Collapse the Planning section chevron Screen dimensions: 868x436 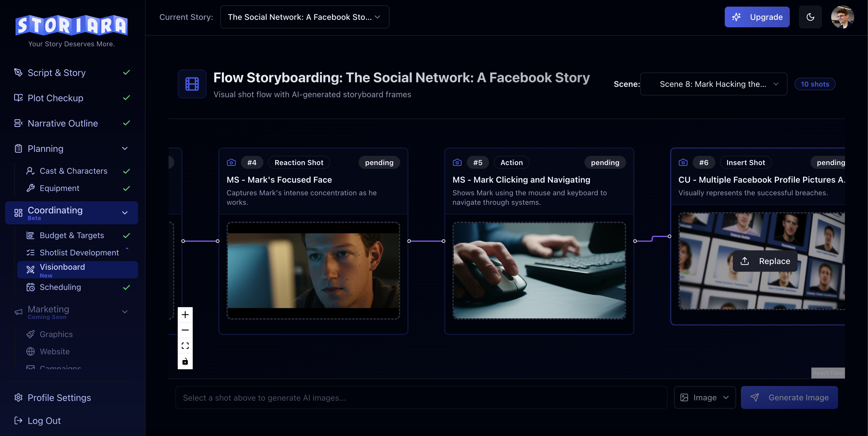click(x=125, y=148)
